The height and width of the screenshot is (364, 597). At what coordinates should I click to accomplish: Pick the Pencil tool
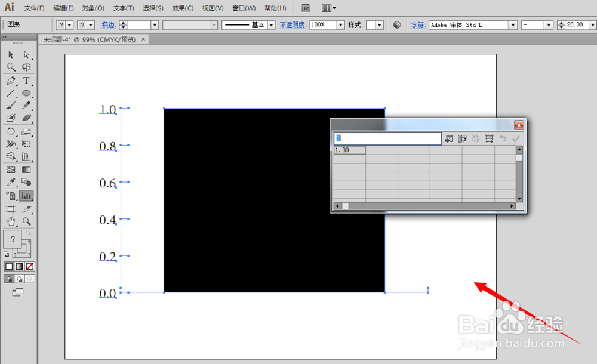pos(26,106)
